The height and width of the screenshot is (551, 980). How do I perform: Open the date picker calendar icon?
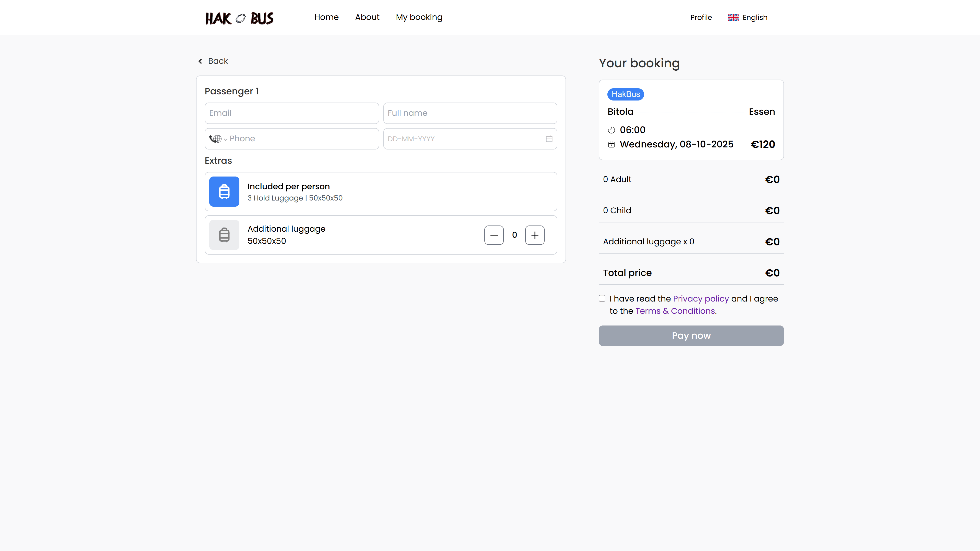(549, 139)
